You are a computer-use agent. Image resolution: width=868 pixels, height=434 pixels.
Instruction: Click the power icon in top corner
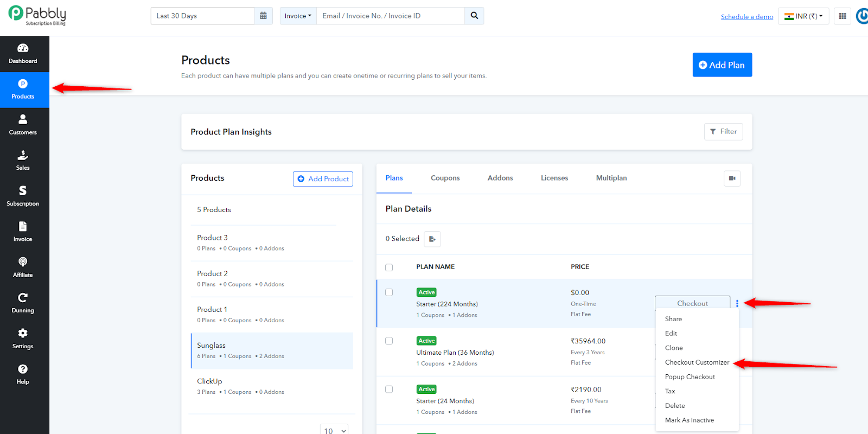(862, 16)
